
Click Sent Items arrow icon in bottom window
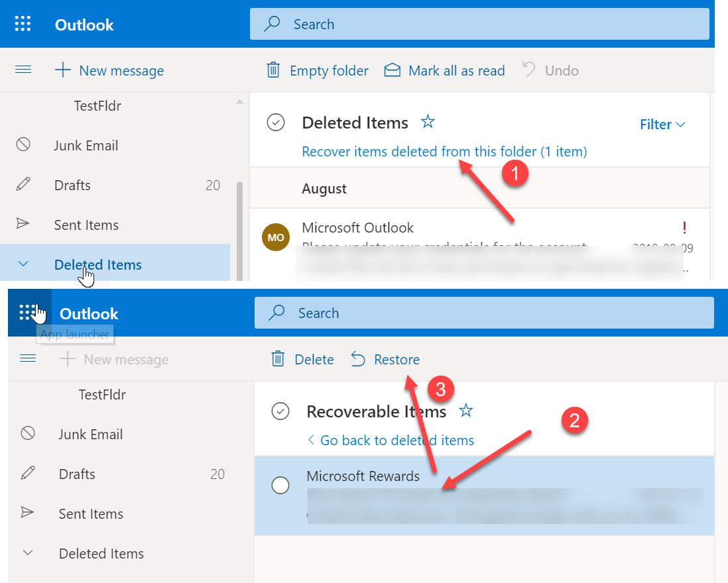click(x=27, y=512)
